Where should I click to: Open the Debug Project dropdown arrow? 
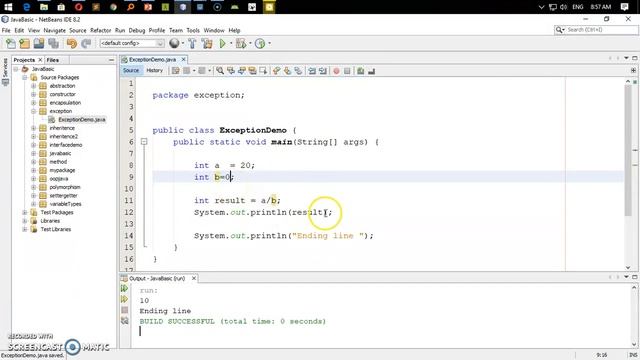tap(250, 43)
